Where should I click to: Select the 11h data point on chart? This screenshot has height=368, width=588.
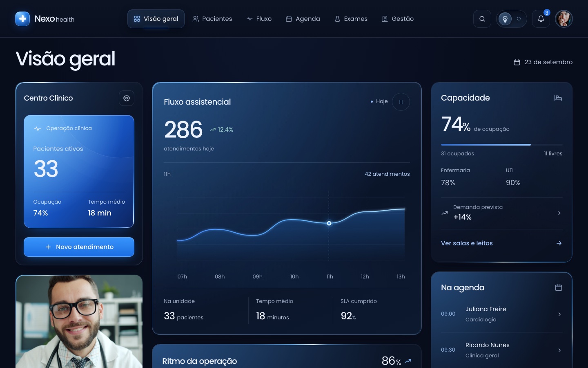pos(329,223)
